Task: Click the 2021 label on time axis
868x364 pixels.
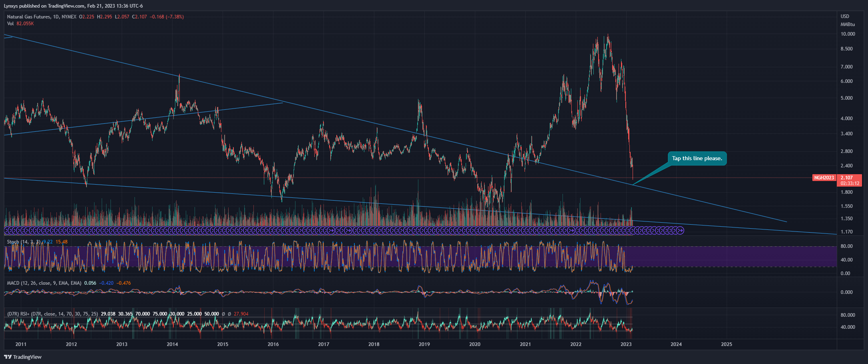Action: coord(525,344)
